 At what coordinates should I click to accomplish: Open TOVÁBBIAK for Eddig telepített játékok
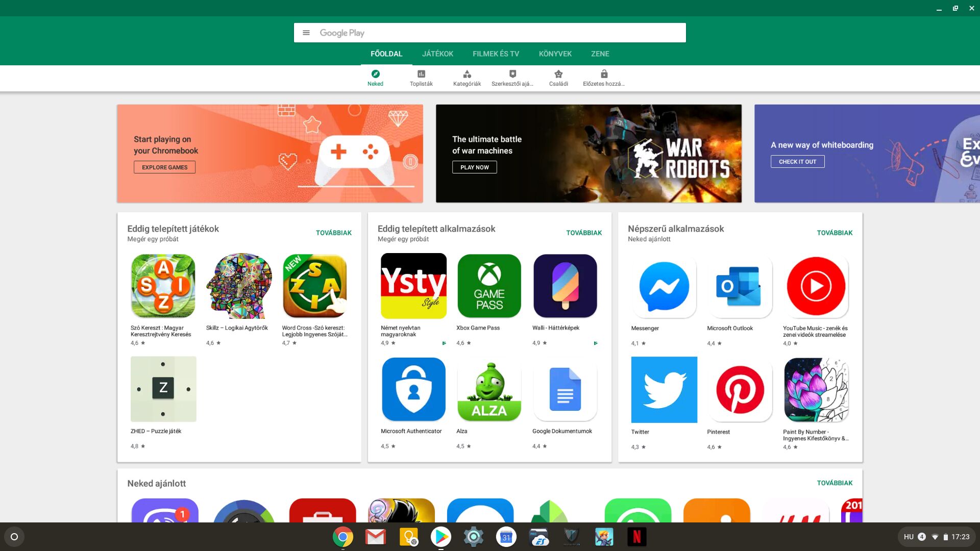333,233
